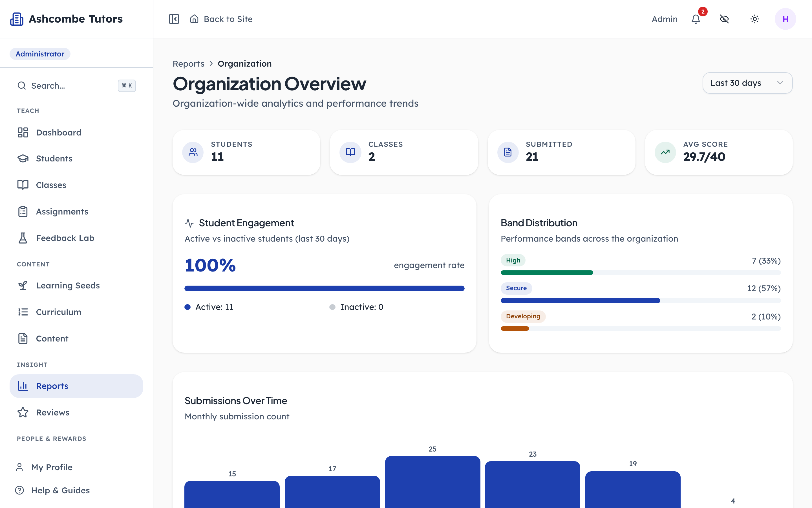
Task: Click the Ashcombe Tutors building logo icon
Action: (16, 19)
